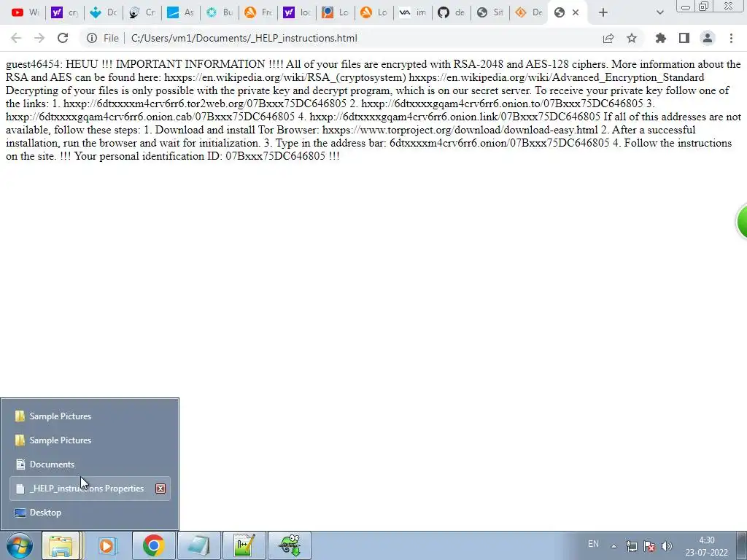Switch to the 'Bu' tab

point(219,12)
